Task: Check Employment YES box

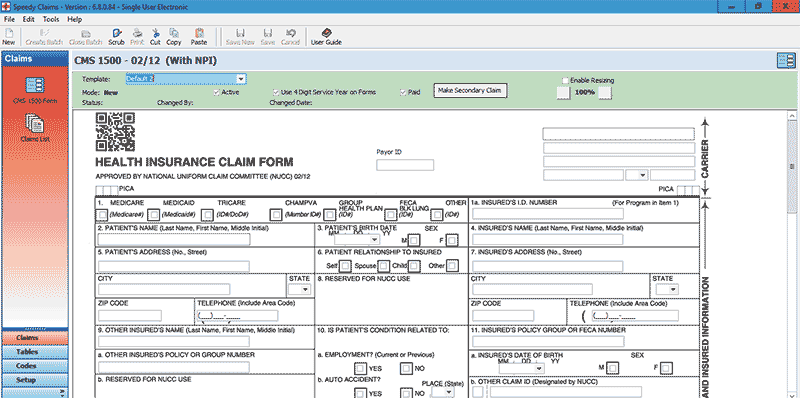Action: pos(360,368)
